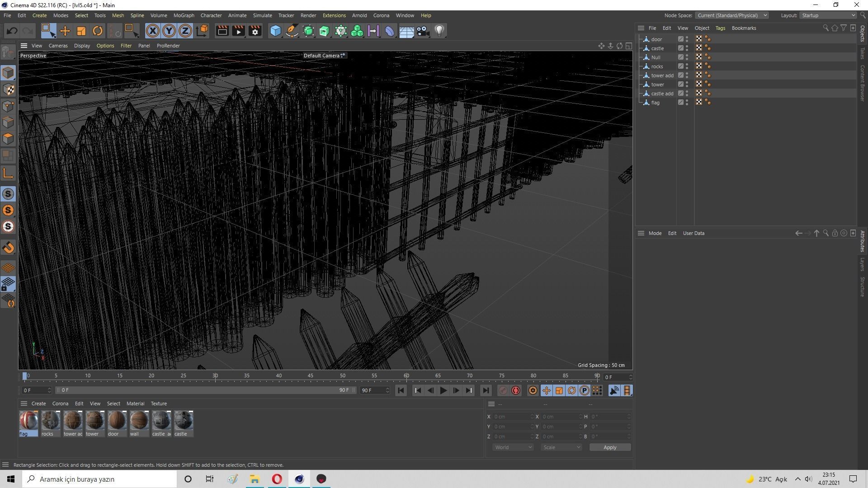Click the X position input field

tap(514, 417)
